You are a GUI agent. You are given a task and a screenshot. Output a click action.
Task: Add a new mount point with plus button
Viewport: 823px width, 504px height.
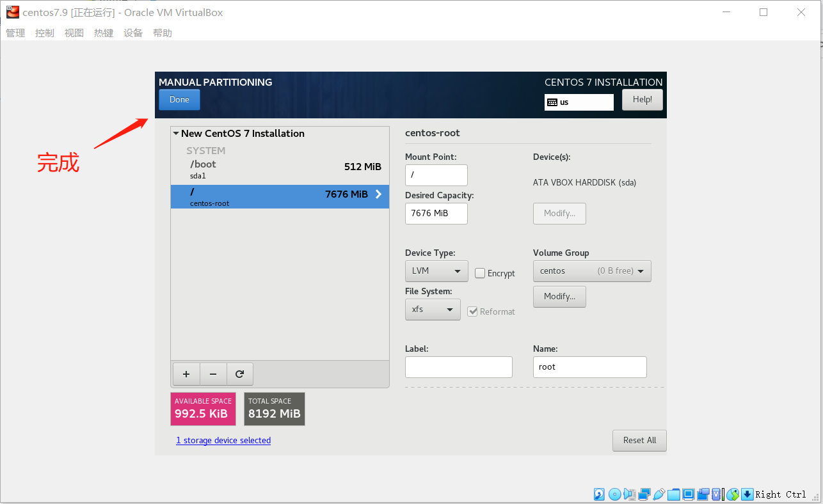(x=186, y=374)
